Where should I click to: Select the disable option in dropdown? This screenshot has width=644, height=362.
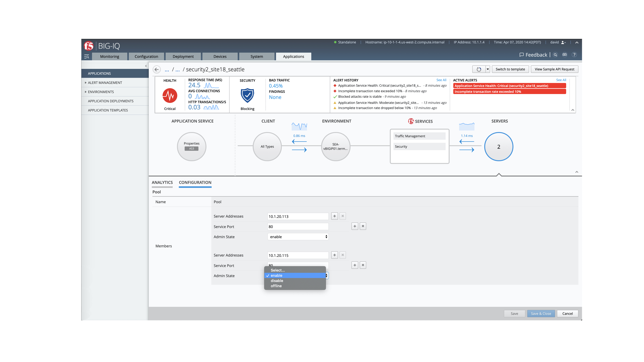(x=277, y=281)
